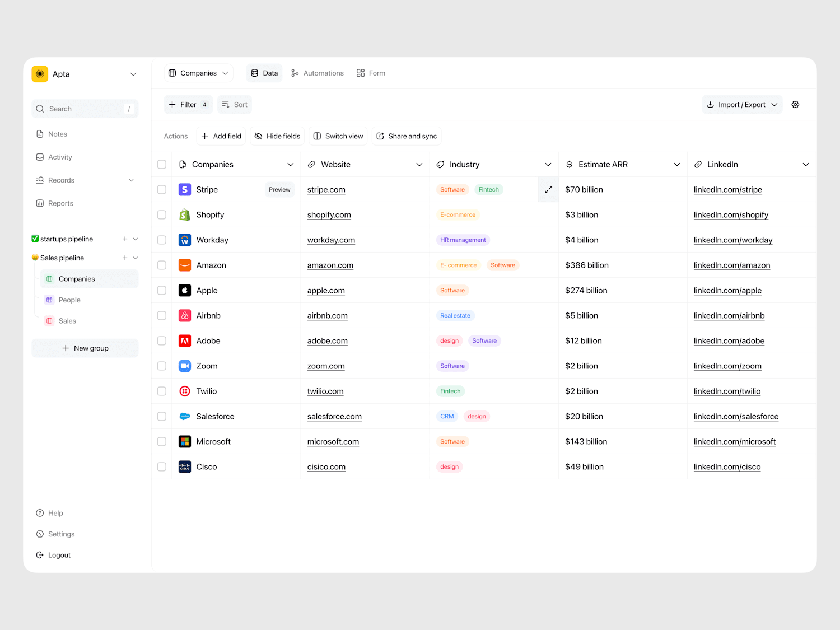The image size is (840, 630).
Task: Click the Shopify company logo
Action: coord(185,215)
